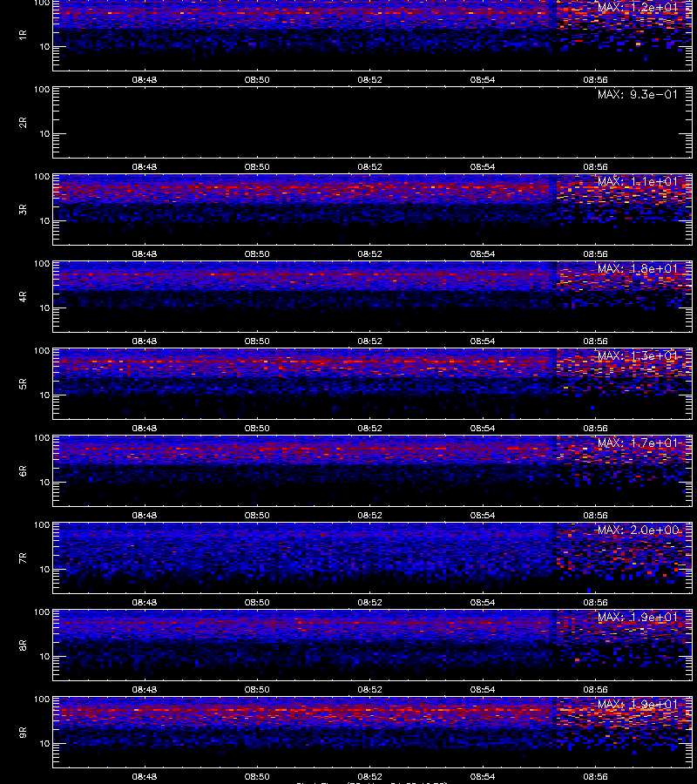Select the 'MAX: 1.7e+01' text in 6R

pos(638,443)
